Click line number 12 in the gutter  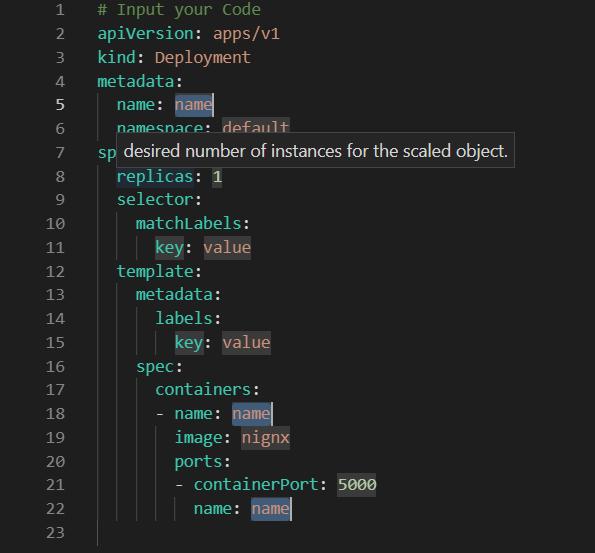[x=55, y=272]
